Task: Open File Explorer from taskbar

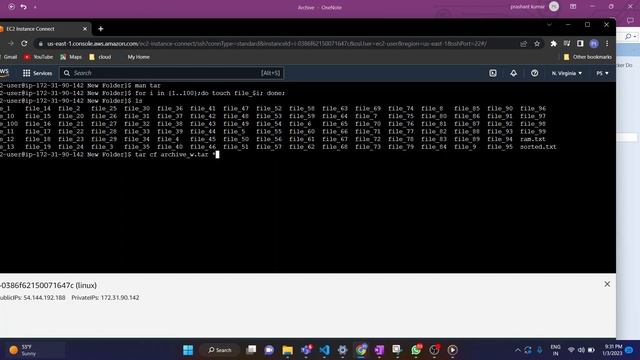Action: [x=288, y=350]
